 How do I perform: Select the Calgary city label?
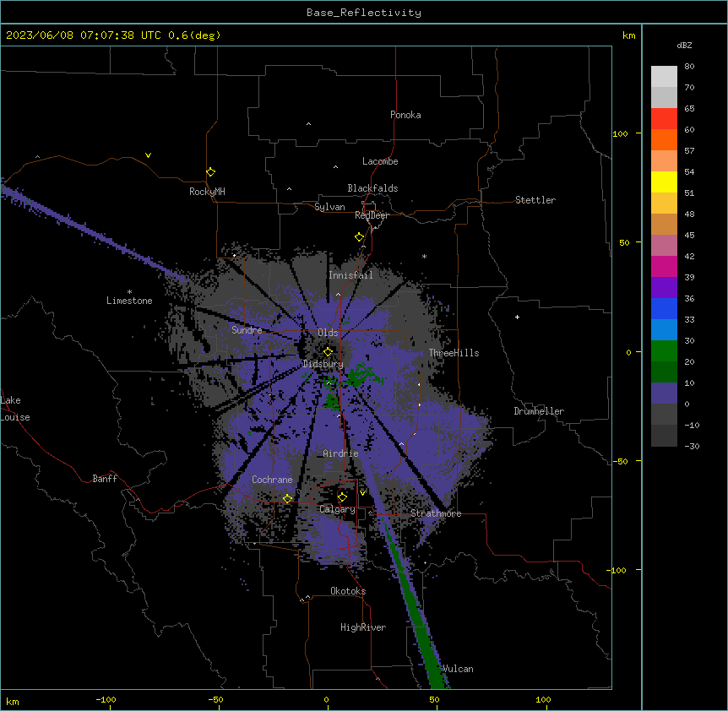pos(337,509)
